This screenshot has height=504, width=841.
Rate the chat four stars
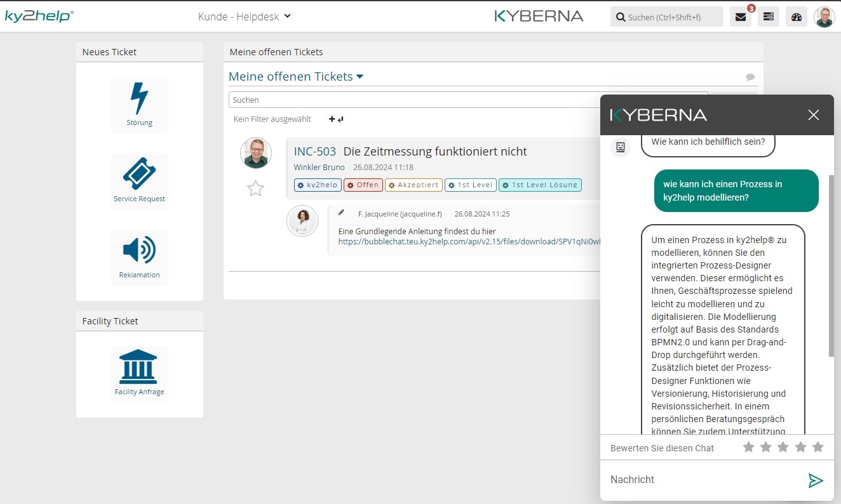point(800,447)
